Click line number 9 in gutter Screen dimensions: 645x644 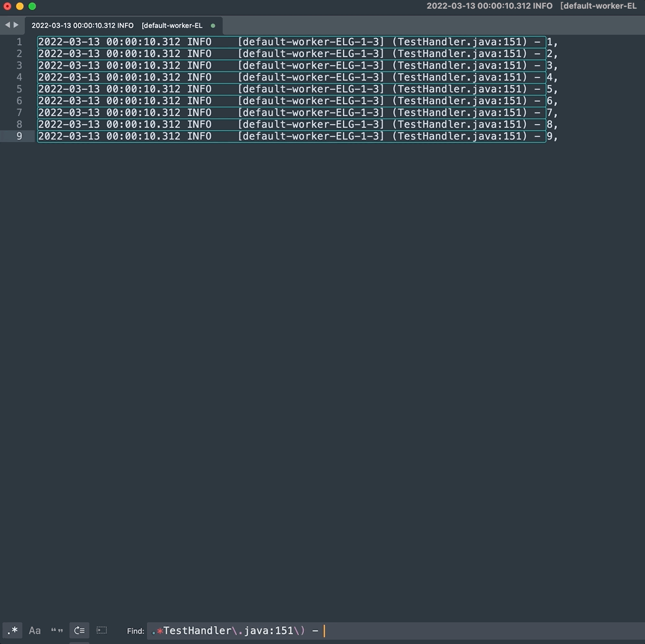click(x=19, y=136)
